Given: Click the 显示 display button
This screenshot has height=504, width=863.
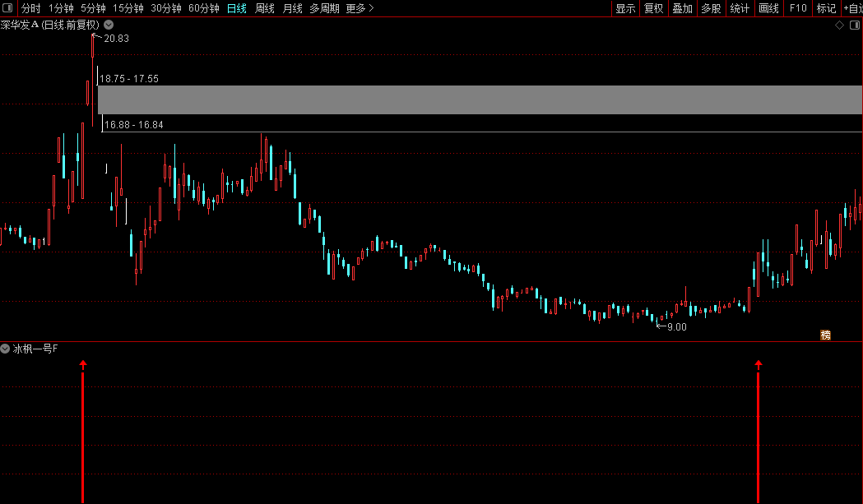Looking at the screenshot, I should point(626,8).
